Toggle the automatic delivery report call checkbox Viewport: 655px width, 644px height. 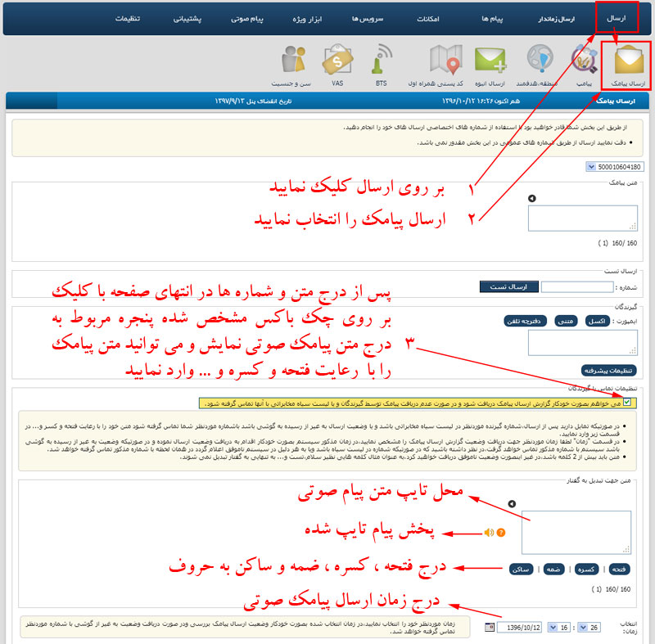626,402
